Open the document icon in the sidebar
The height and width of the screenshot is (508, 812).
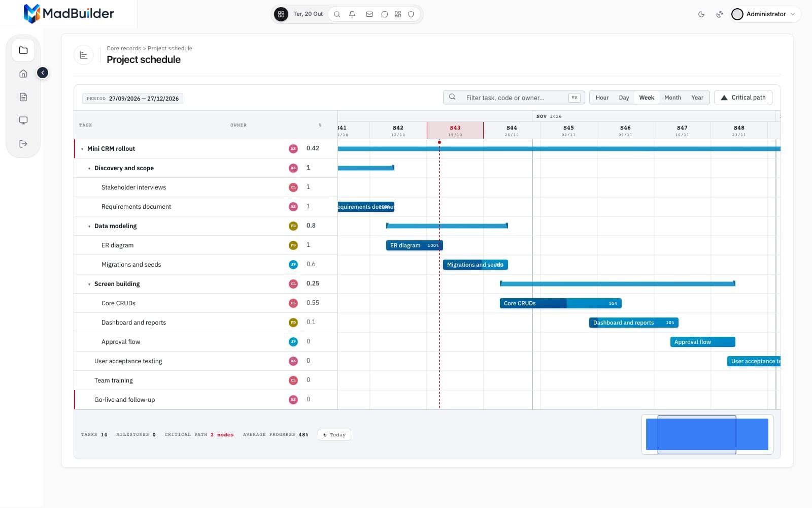[23, 97]
